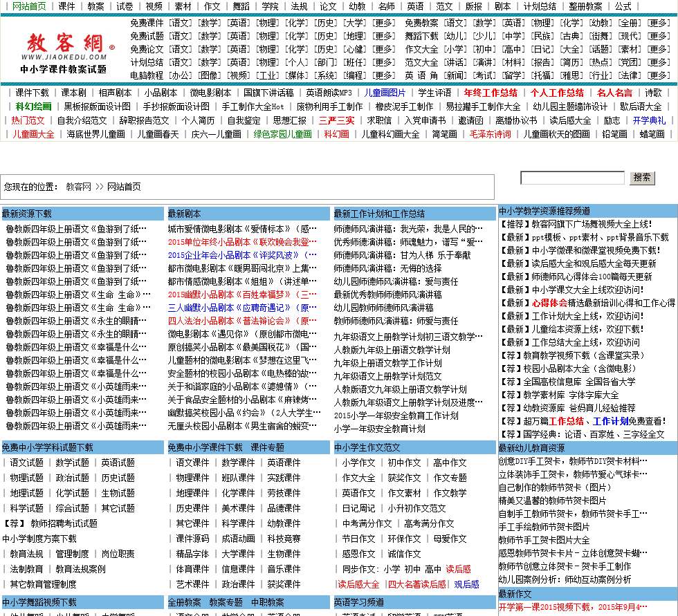
Task: Click the red 心得体会 link
Action: [549, 303]
